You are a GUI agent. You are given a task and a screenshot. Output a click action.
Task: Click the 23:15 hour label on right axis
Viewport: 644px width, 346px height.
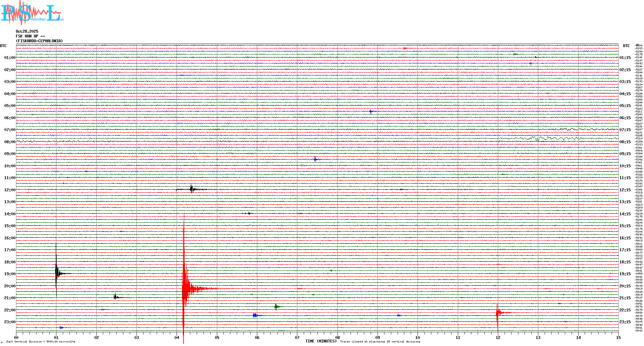(x=625, y=322)
